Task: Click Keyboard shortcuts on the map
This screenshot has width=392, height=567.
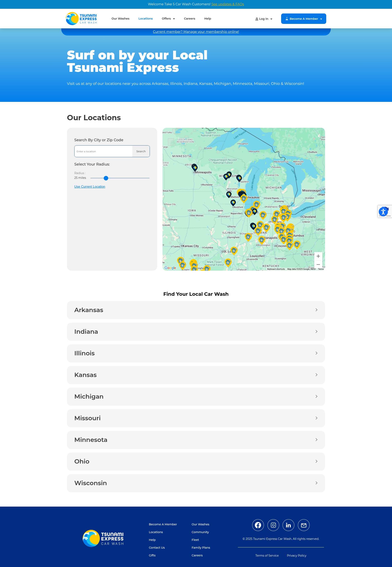Action: click(276, 269)
